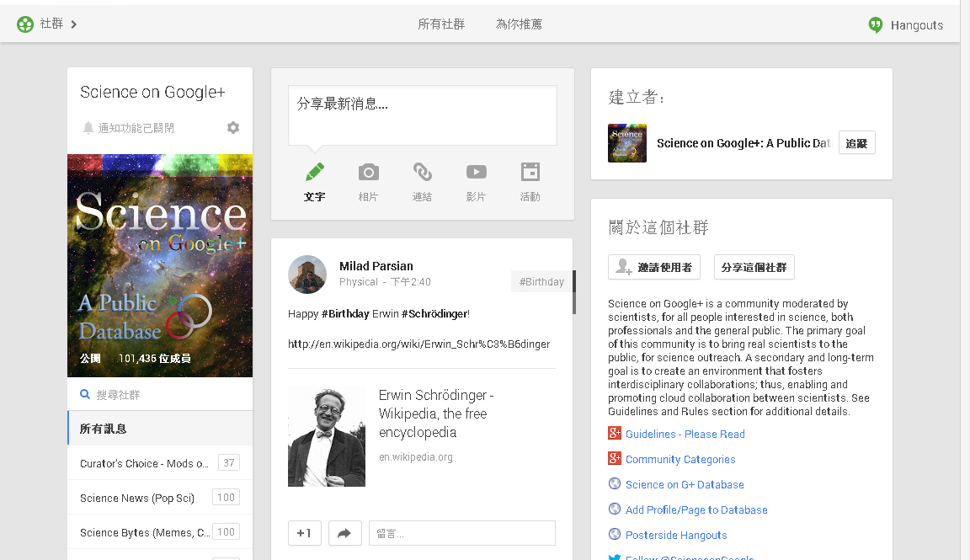Image resolution: width=970 pixels, height=560 pixels.
Task: Open Erwin Schrödinger Wikipedia article title
Action: coord(436,413)
